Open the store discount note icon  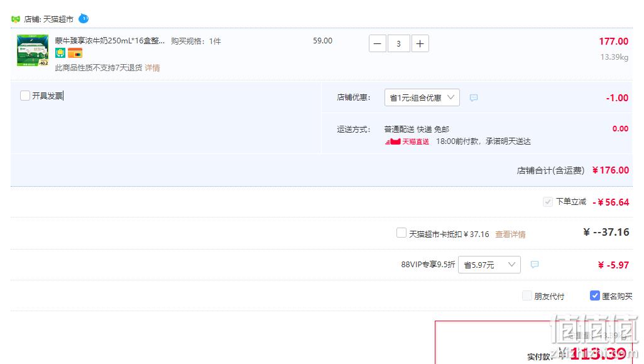474,98
